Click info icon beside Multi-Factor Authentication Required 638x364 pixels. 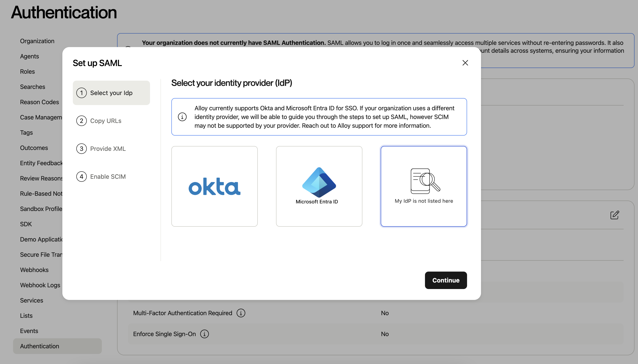click(x=241, y=313)
